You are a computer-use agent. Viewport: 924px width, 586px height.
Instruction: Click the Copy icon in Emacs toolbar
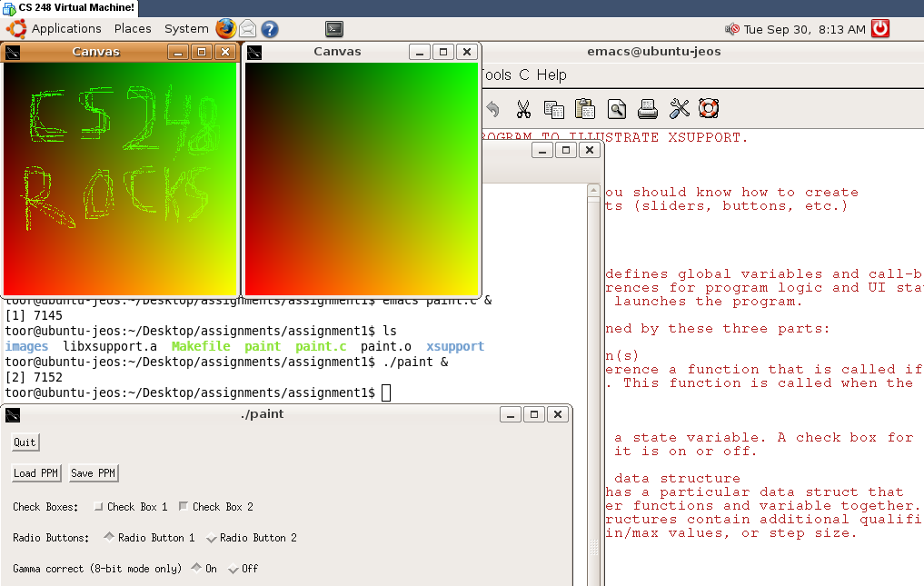pyautogui.click(x=553, y=109)
